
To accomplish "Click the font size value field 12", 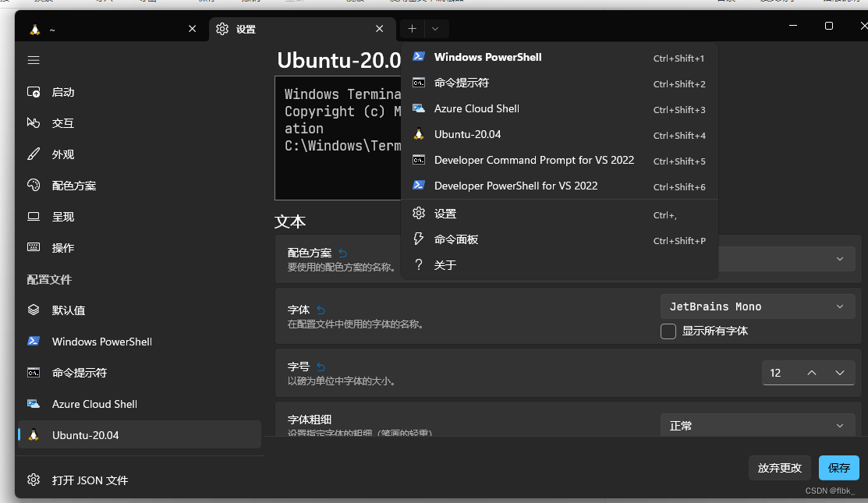I will click(x=775, y=373).
